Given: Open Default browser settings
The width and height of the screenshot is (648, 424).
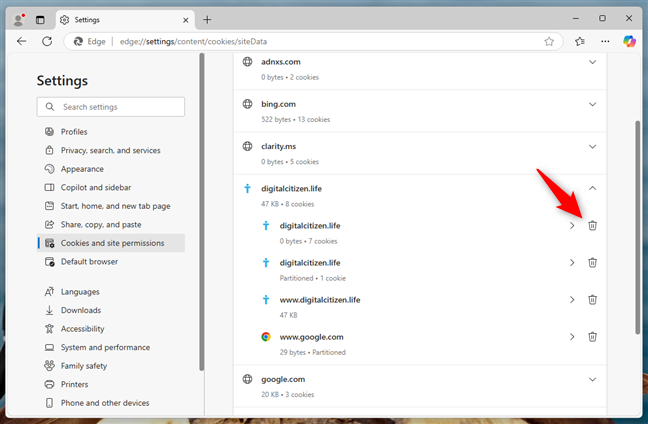Looking at the screenshot, I should (x=111, y=262).
